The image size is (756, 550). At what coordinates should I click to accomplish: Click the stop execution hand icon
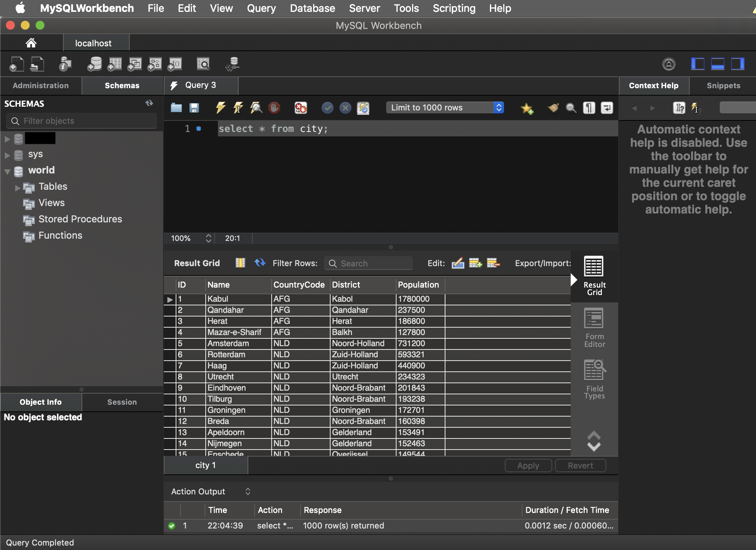coord(274,108)
